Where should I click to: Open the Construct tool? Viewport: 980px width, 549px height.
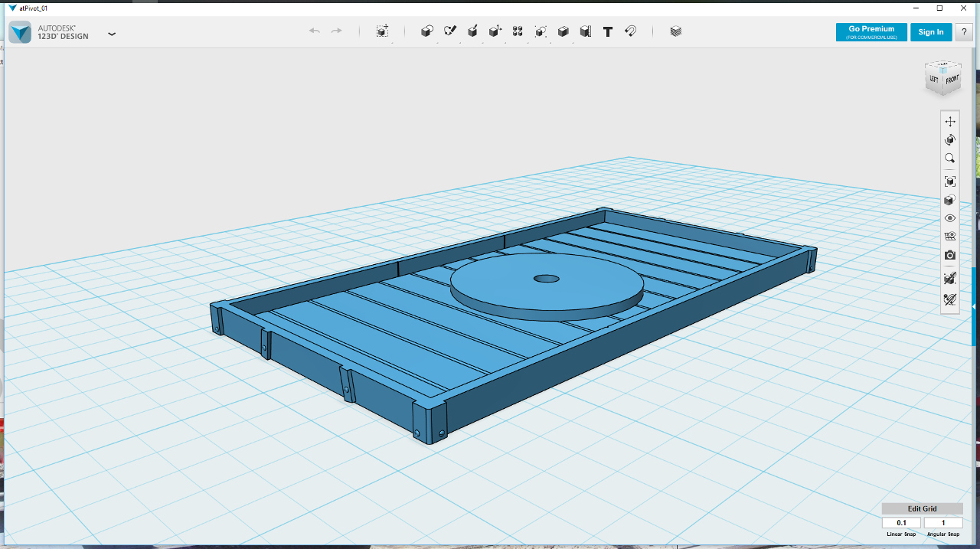click(x=472, y=31)
